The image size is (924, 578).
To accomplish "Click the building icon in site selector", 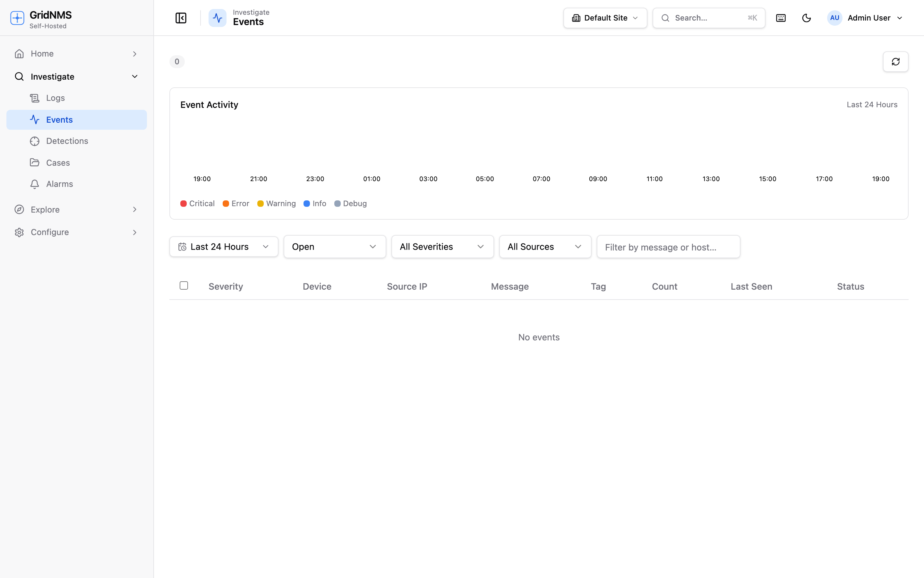I will [576, 18].
